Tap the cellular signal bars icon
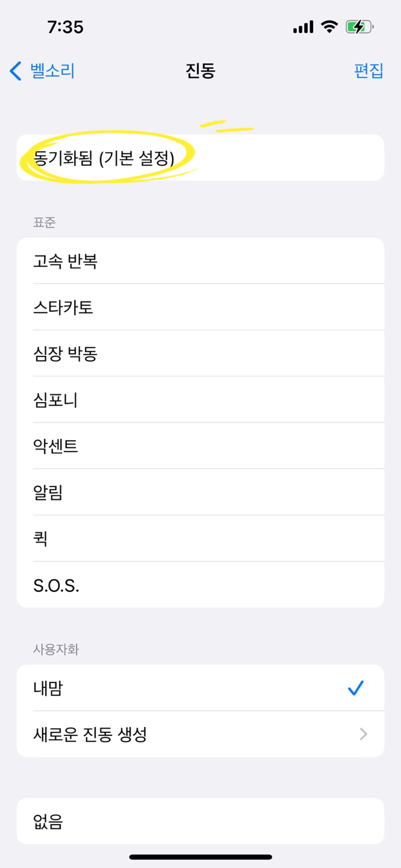Image resolution: width=401 pixels, height=868 pixels. (x=303, y=27)
